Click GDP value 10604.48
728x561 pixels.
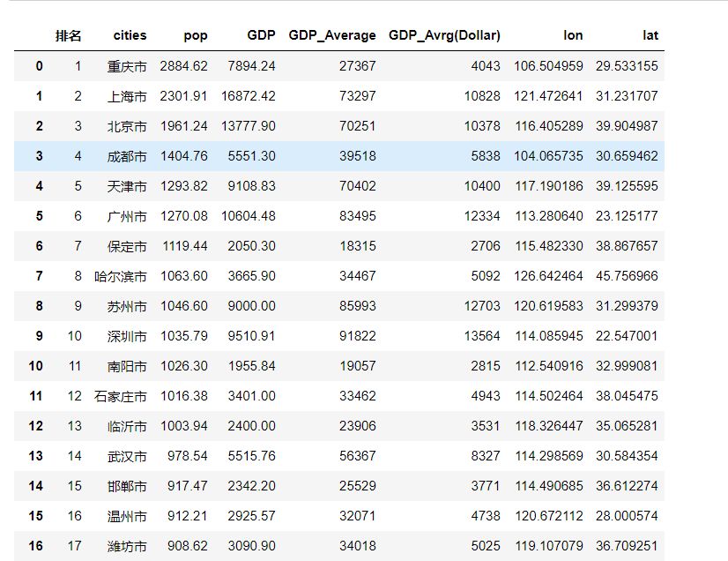coord(249,216)
